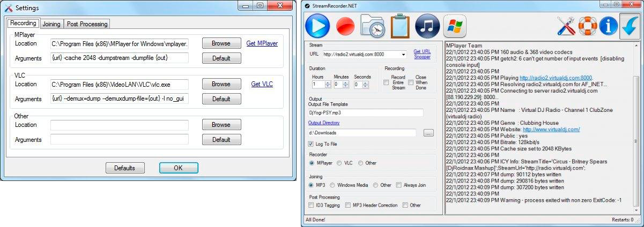Switch to the Joining tab
The image size is (644, 227).
(51, 24)
